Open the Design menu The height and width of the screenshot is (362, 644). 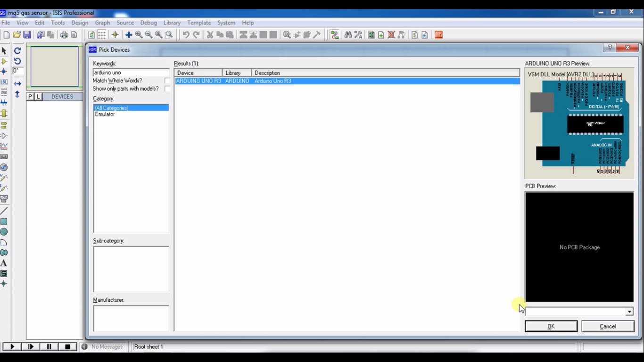click(80, 23)
